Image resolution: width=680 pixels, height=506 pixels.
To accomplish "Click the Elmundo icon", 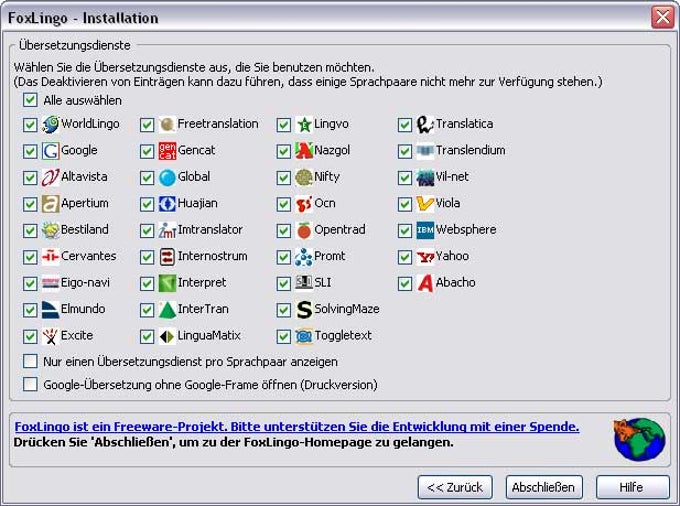I will pos(50,310).
